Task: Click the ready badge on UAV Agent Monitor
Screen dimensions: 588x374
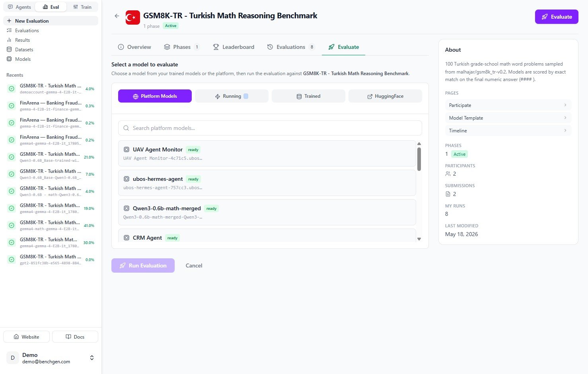Action: point(193,150)
